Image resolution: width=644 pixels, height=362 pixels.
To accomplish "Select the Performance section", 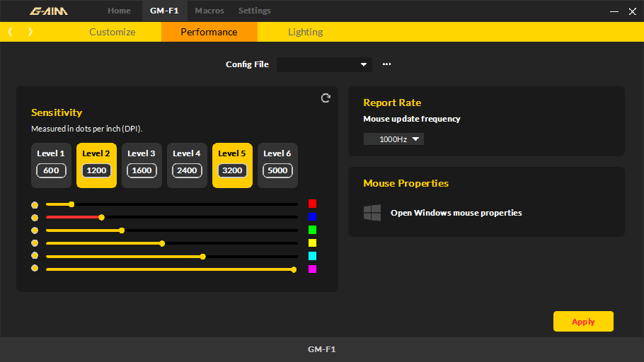I will coord(209,32).
